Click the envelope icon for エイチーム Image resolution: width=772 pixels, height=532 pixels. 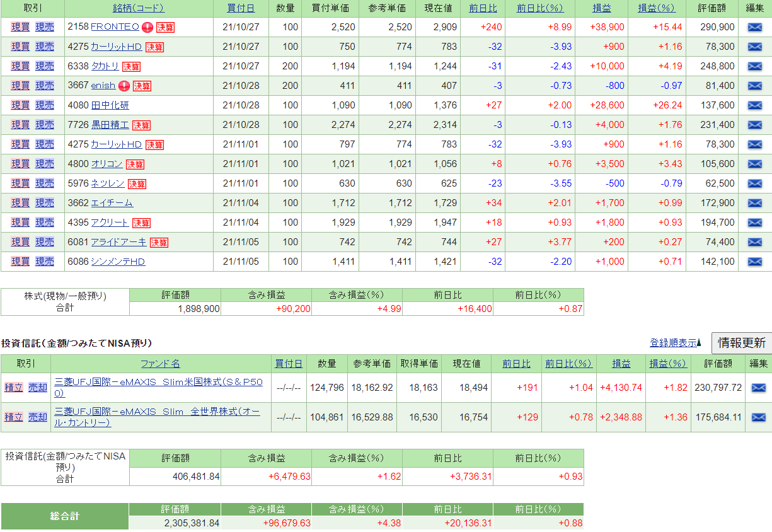pyautogui.click(x=754, y=203)
